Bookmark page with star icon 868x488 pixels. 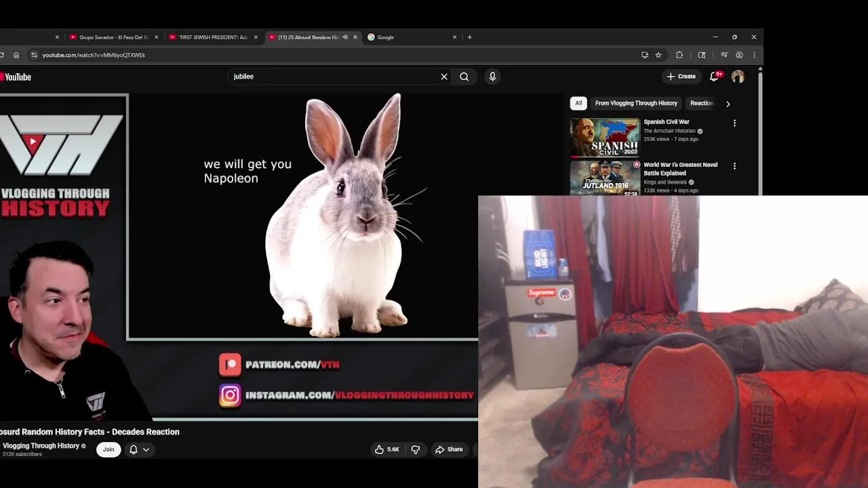point(658,55)
